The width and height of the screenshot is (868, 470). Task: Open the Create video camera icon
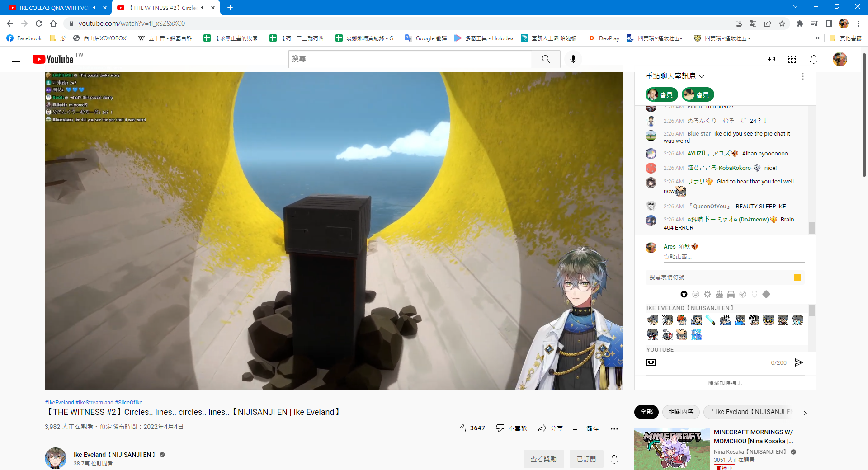(770, 59)
